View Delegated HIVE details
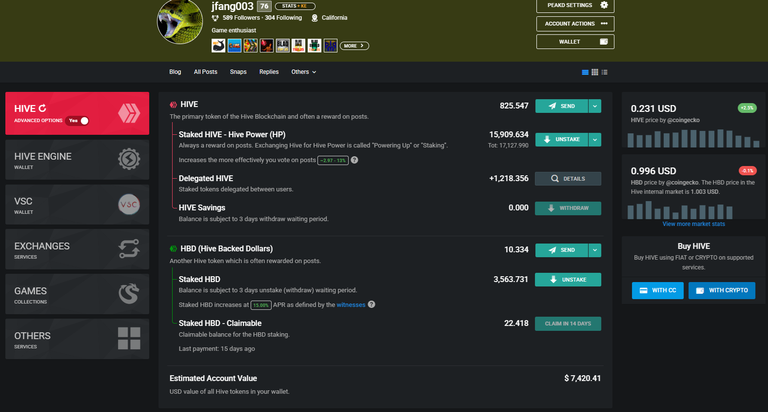 tap(568, 179)
